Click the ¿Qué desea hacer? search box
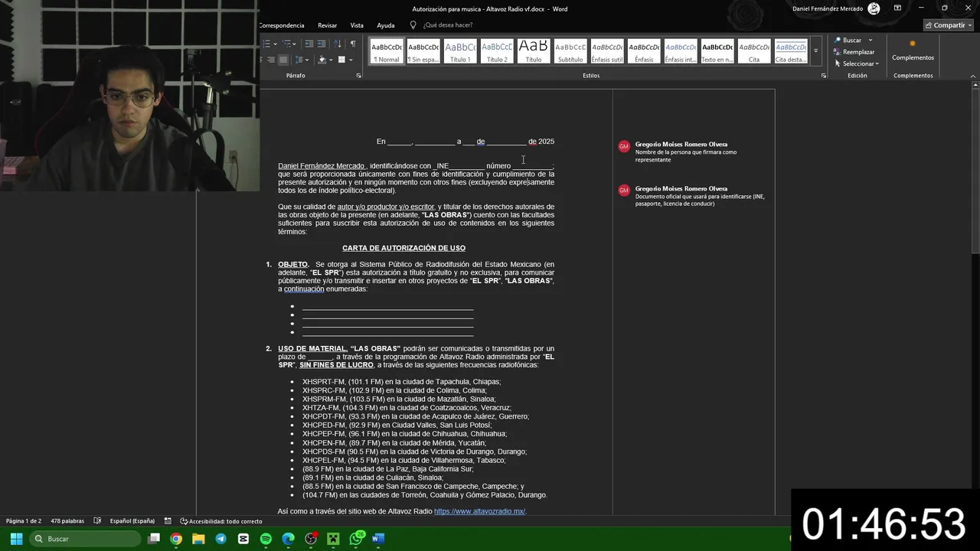The image size is (980, 551). click(448, 25)
